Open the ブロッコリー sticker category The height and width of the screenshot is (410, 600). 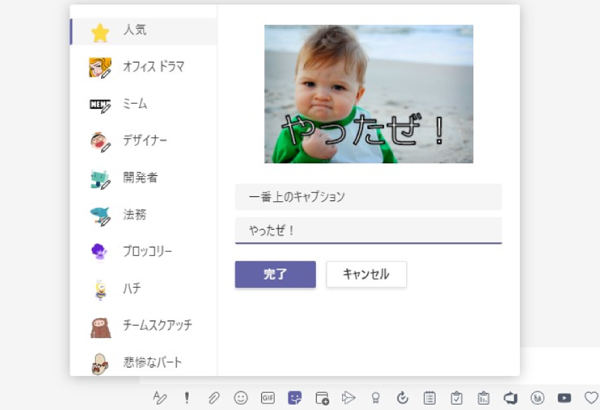tap(144, 252)
